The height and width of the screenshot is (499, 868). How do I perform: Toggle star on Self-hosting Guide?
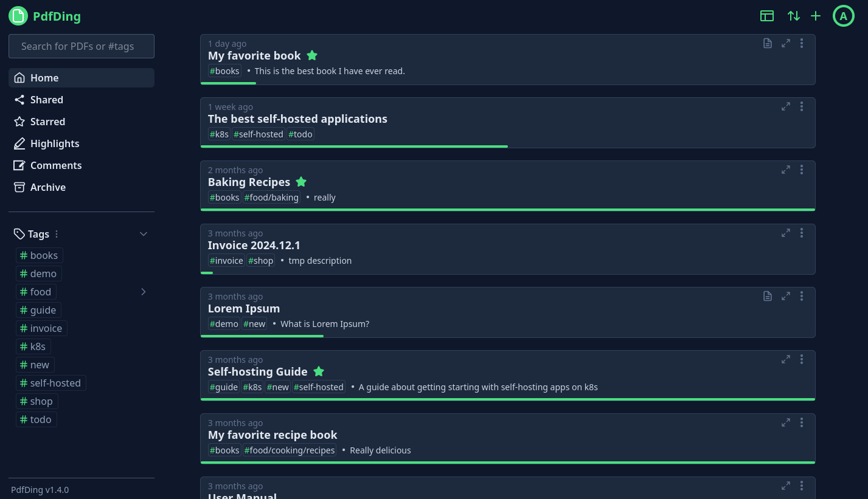click(319, 371)
